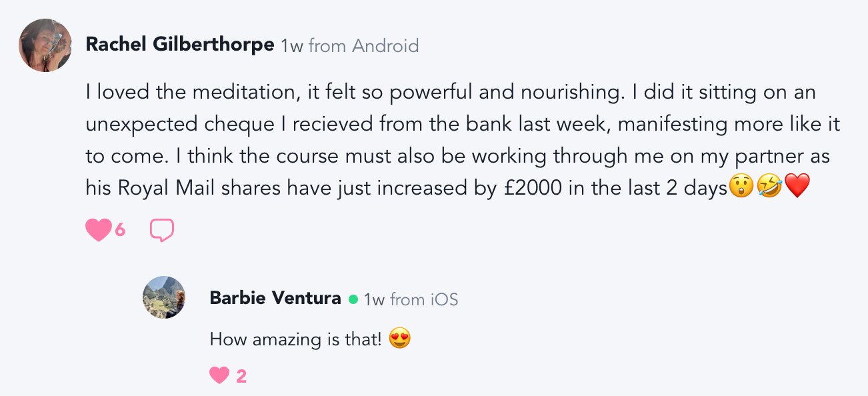Click the '1w' timestamp on Barbie's reply
Screen dimensions: 868x396
click(375, 299)
